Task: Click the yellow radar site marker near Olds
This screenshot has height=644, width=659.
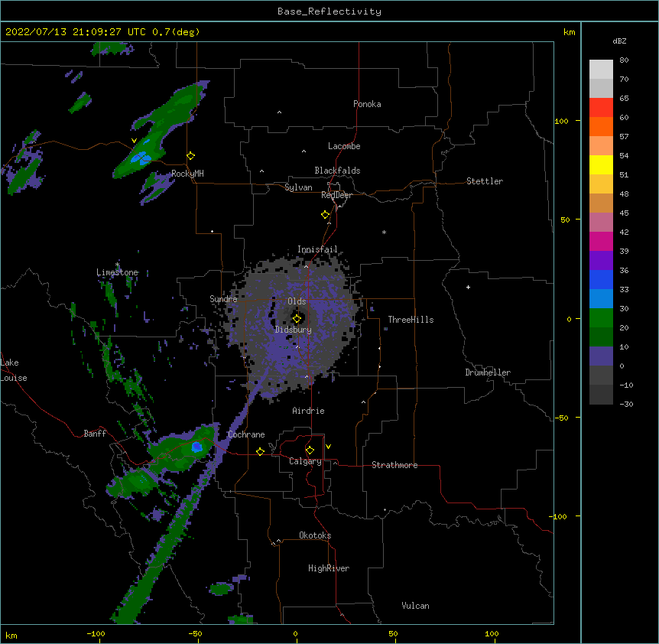Action: coord(297,319)
